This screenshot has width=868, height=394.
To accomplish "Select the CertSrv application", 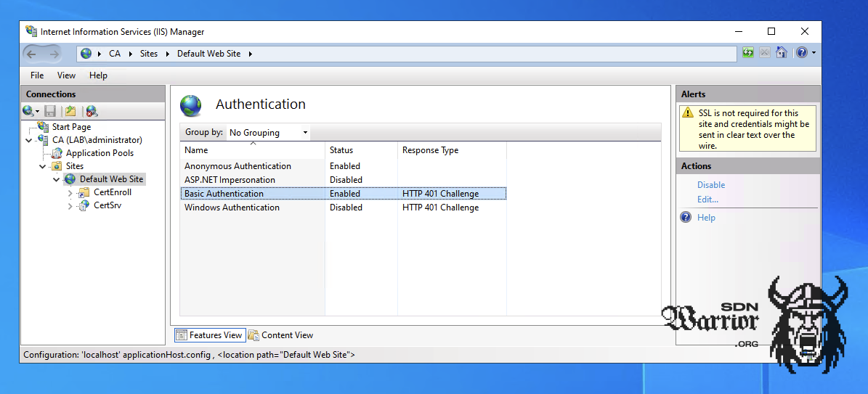I will tap(108, 205).
